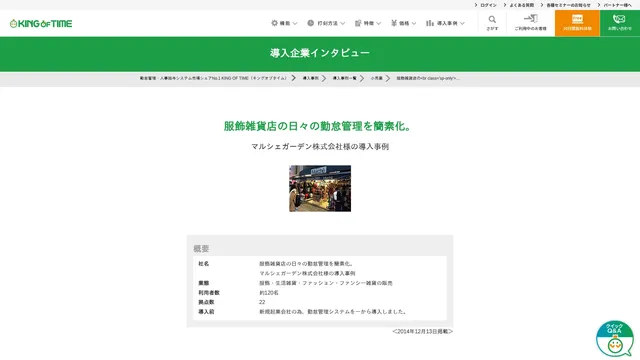Viewport: 640px width, 360px height.
Task: Click the 服飾・生活雑貨・ファッション business type text
Action: click(326, 283)
